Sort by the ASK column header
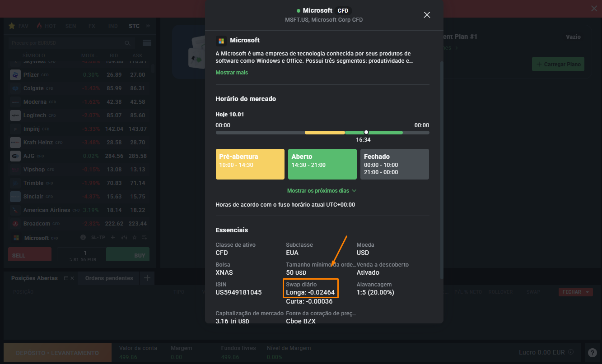The width and height of the screenshot is (602, 364). pos(138,55)
